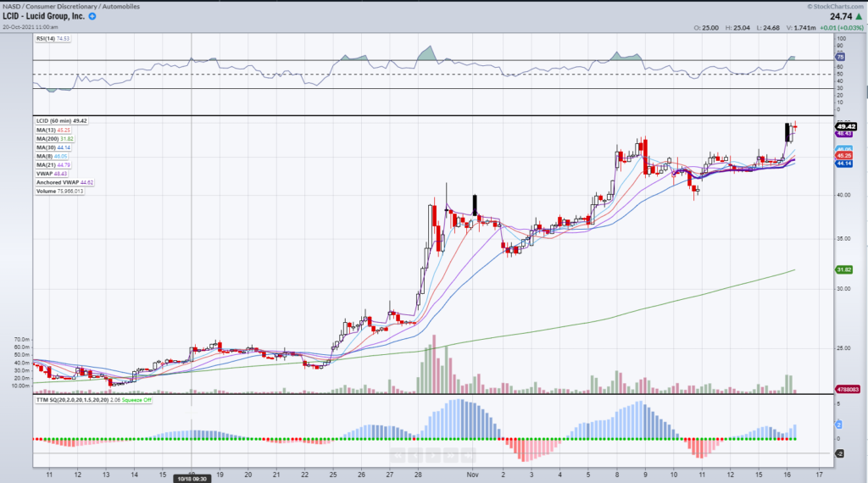Click the MA(200) legend entry
The image size is (868, 483).
click(55, 139)
